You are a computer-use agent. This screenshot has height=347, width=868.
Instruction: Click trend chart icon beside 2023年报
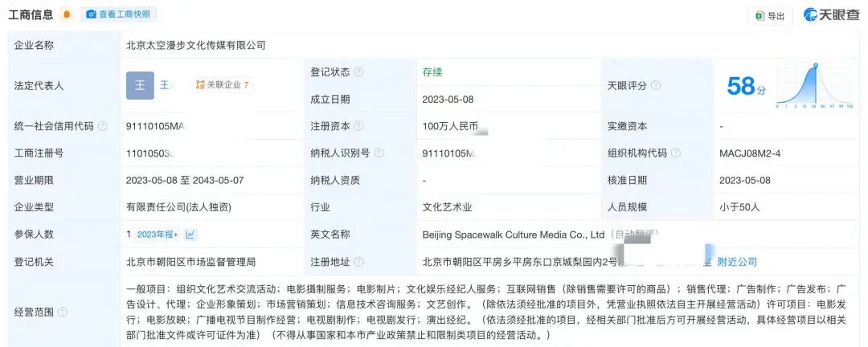[190, 235]
